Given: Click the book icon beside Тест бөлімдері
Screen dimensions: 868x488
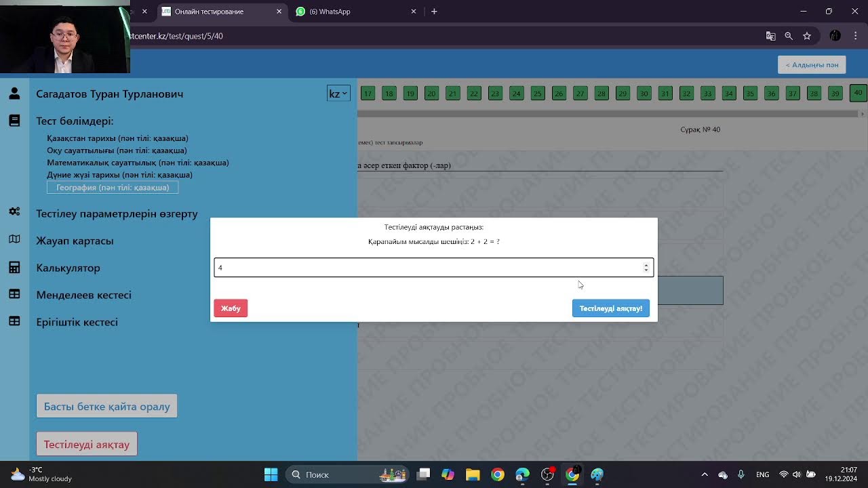Looking at the screenshot, I should point(14,121).
